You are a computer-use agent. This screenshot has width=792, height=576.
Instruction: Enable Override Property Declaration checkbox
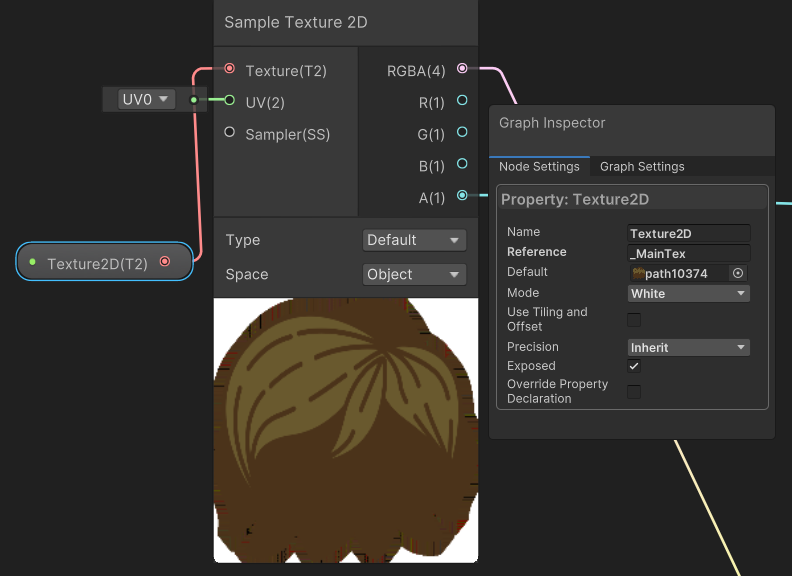[634, 392]
